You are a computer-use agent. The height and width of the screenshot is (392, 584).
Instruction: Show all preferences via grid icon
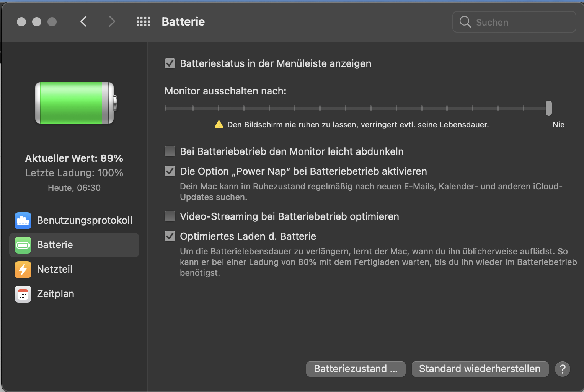point(143,22)
